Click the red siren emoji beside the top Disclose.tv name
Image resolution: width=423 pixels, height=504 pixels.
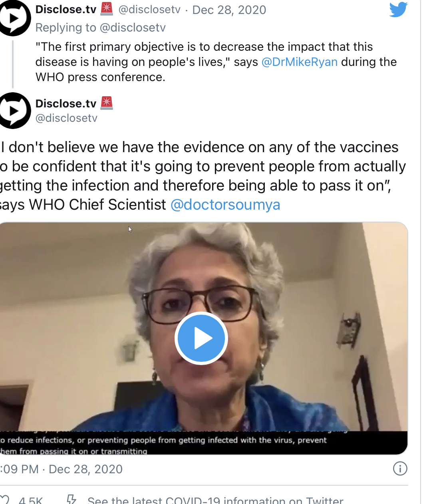pos(107,9)
